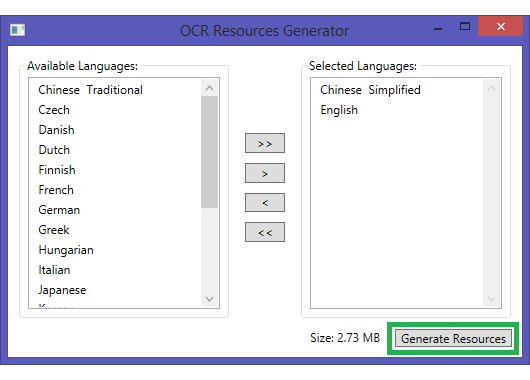530x380 pixels.
Task: Remove all languages with << button
Action: pyautogui.click(x=265, y=232)
